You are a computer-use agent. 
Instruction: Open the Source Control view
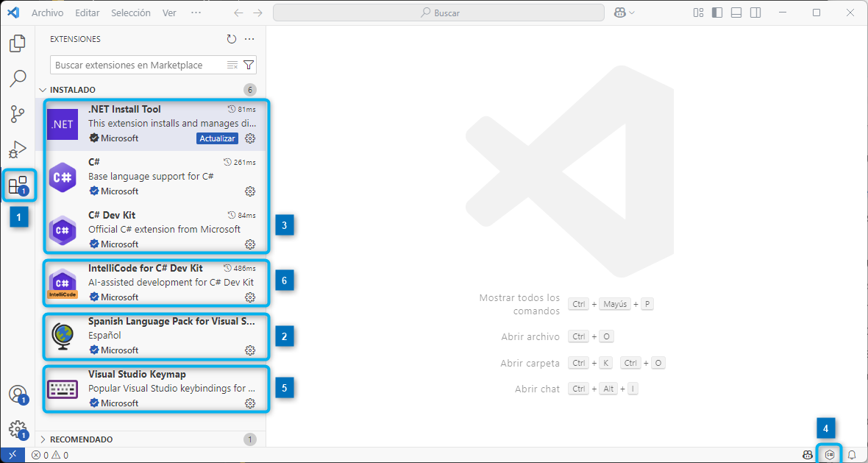pyautogui.click(x=18, y=114)
